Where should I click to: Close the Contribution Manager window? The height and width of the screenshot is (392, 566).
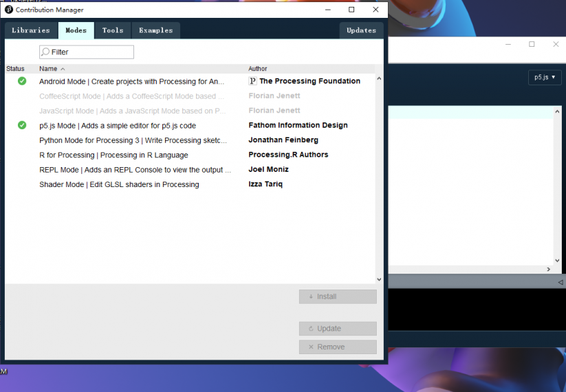(x=375, y=10)
